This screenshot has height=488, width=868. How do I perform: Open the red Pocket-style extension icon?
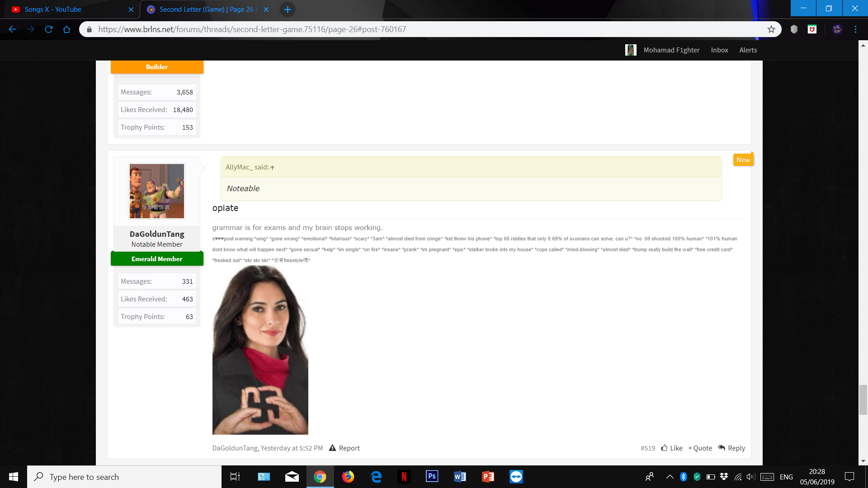[x=812, y=29]
